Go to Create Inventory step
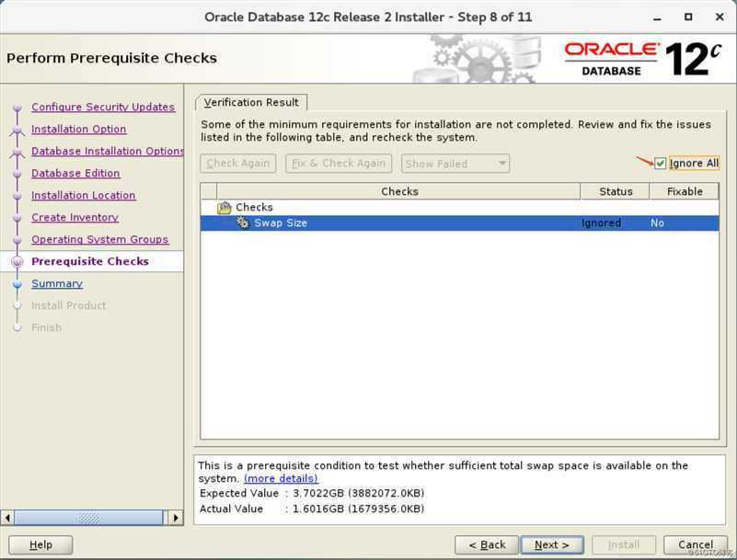This screenshot has width=737, height=560. [75, 218]
